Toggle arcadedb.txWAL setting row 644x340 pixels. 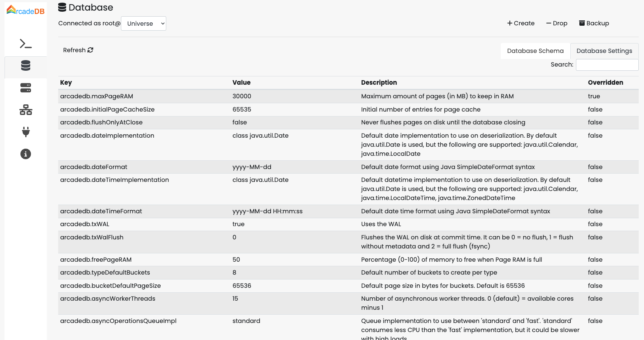coord(238,224)
